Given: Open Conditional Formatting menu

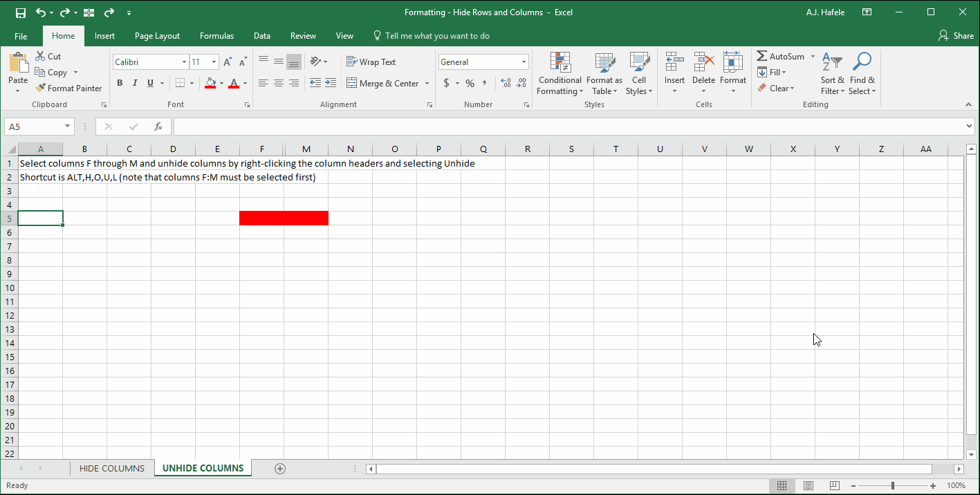Looking at the screenshot, I should pos(560,74).
